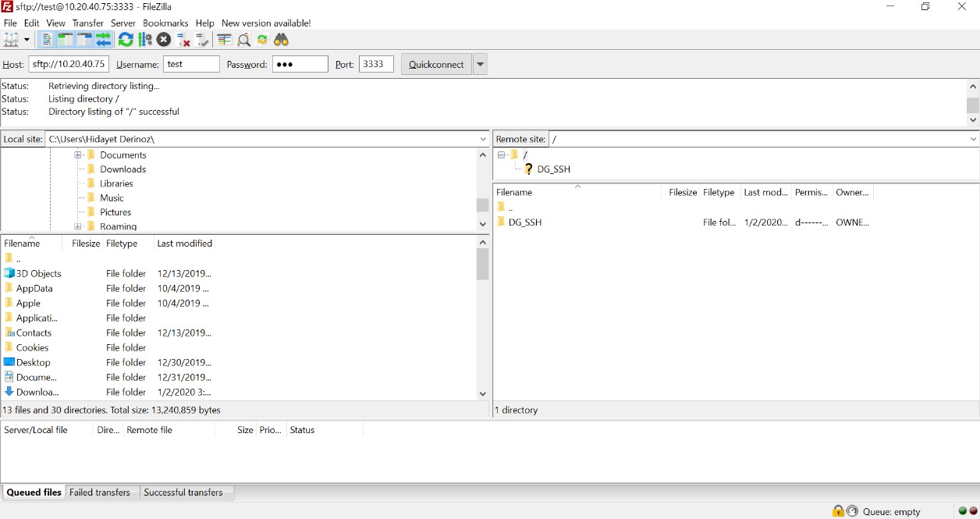The height and width of the screenshot is (519, 980).
Task: Open the Help menu
Action: [x=204, y=23]
